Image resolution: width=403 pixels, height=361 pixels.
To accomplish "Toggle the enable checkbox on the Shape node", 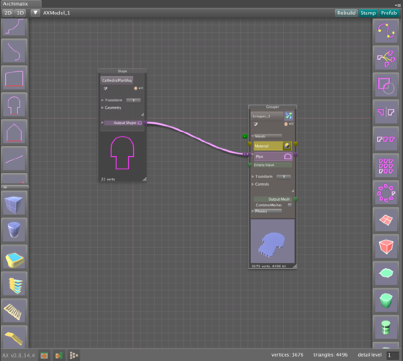I will [105, 88].
